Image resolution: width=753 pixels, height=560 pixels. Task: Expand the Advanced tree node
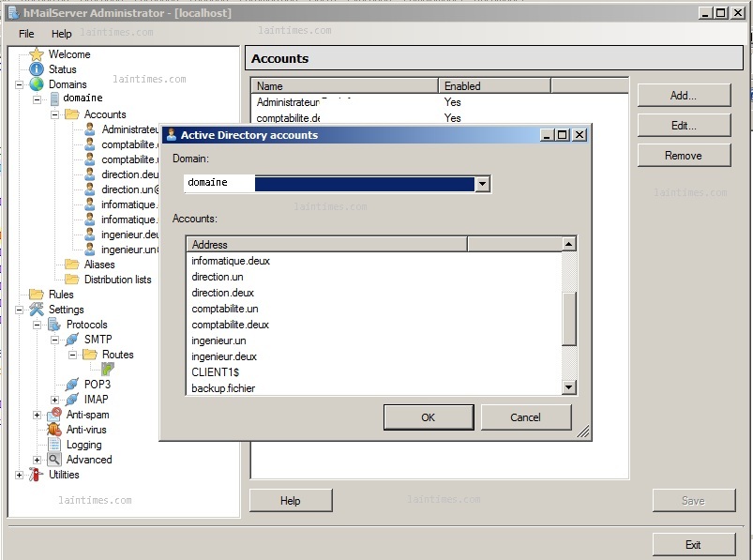click(x=37, y=461)
